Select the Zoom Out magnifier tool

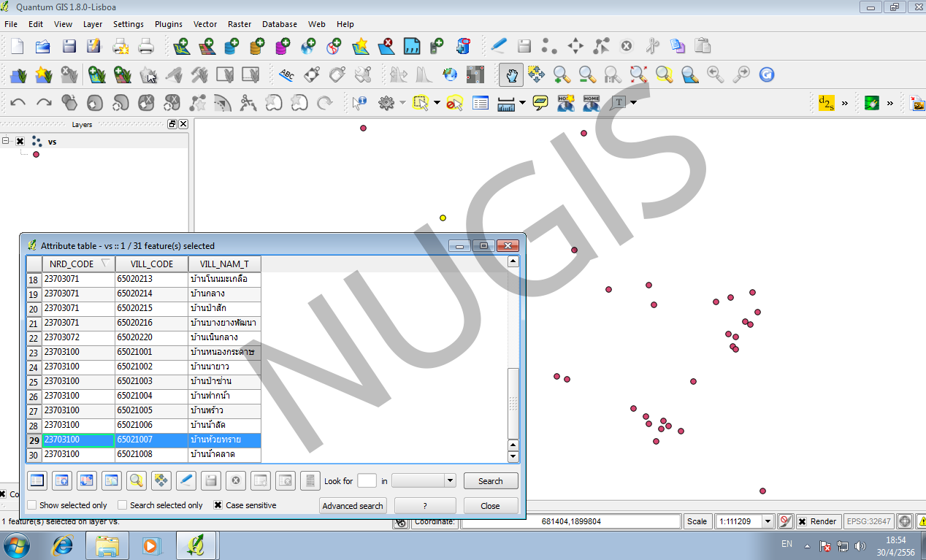pos(587,74)
